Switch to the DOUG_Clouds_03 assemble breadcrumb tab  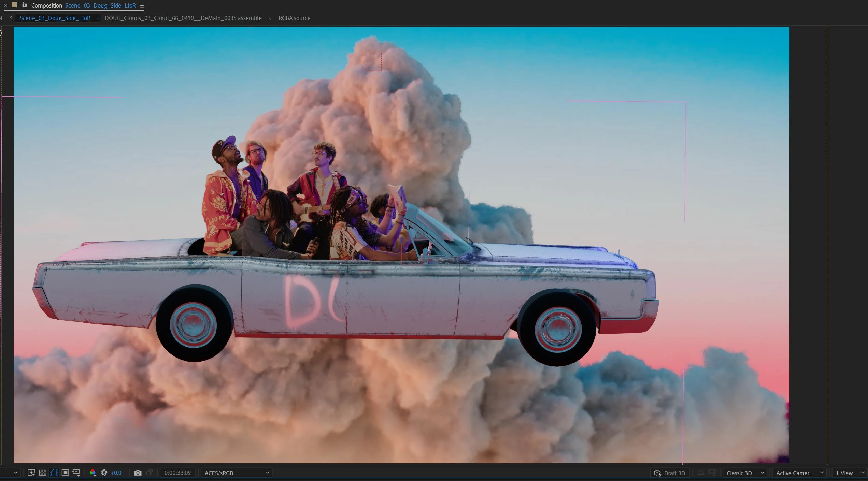pyautogui.click(x=183, y=18)
